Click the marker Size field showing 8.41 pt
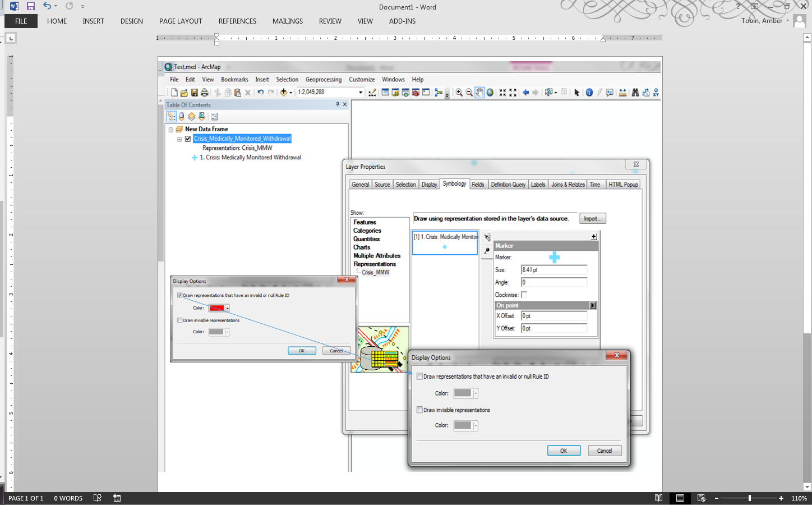 554,270
